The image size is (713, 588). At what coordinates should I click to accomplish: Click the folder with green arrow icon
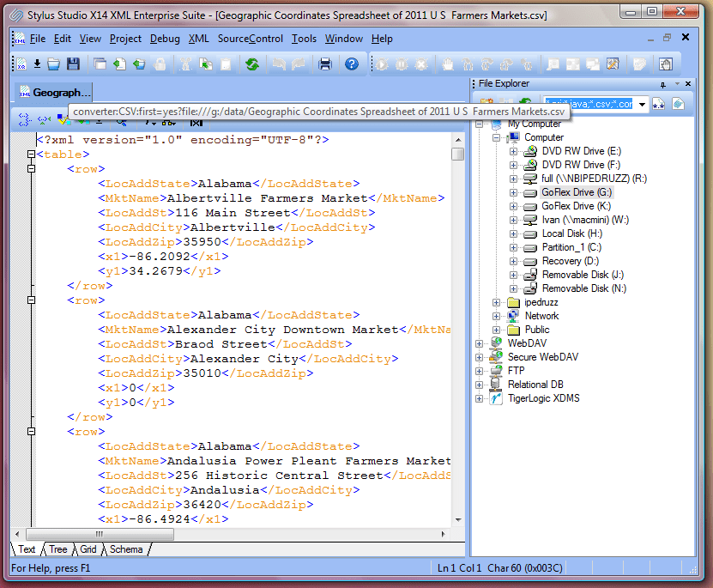click(139, 64)
